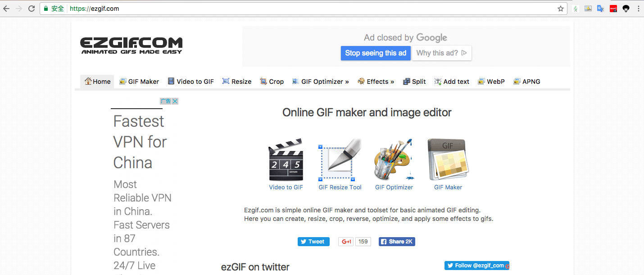Click the Google Translate extension icon
Viewport: 644px width, 275px height.
(600, 9)
